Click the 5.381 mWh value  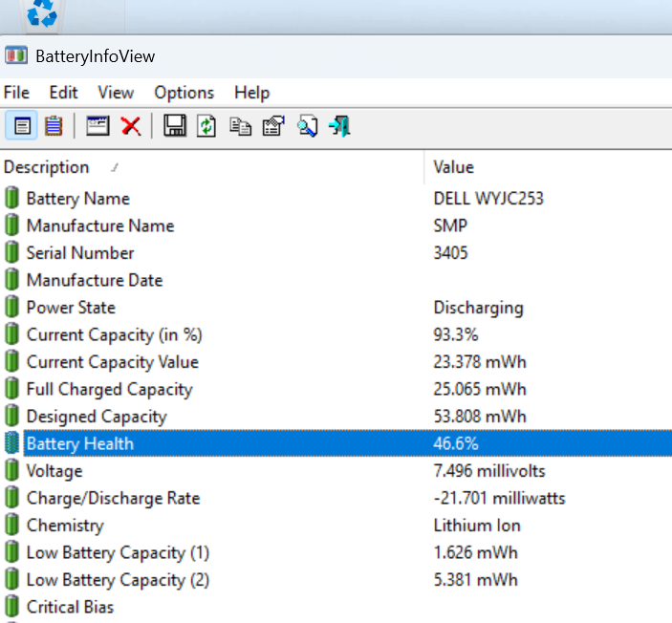tap(475, 580)
